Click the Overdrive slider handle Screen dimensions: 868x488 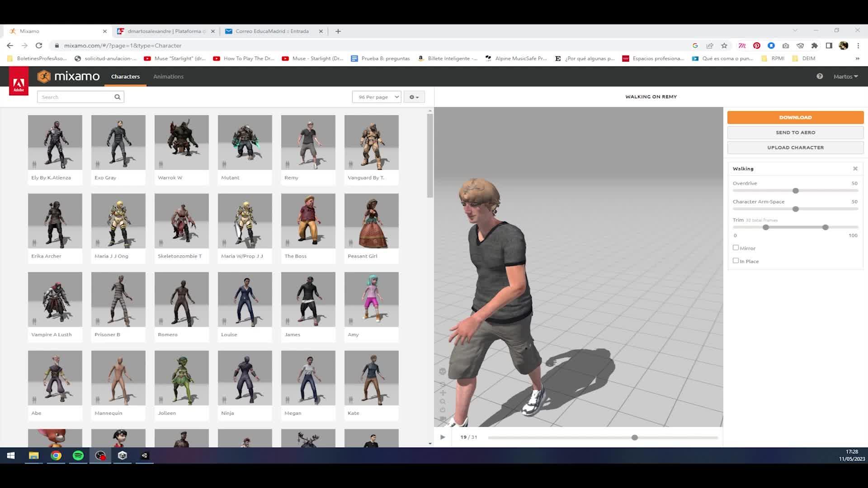click(x=796, y=191)
